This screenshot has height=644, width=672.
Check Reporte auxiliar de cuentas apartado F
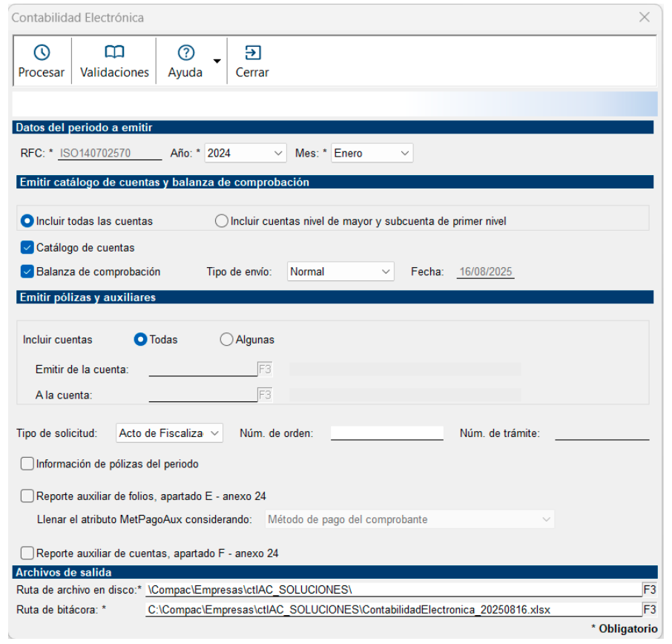coord(27,553)
